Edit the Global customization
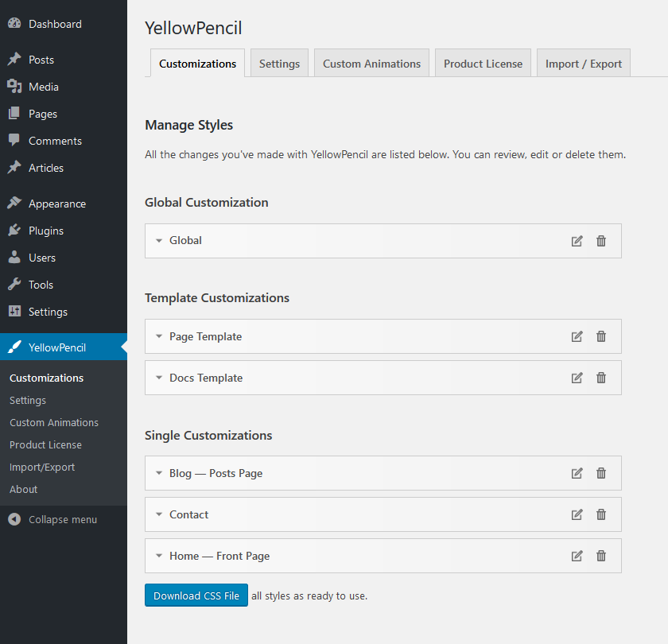 (x=577, y=241)
